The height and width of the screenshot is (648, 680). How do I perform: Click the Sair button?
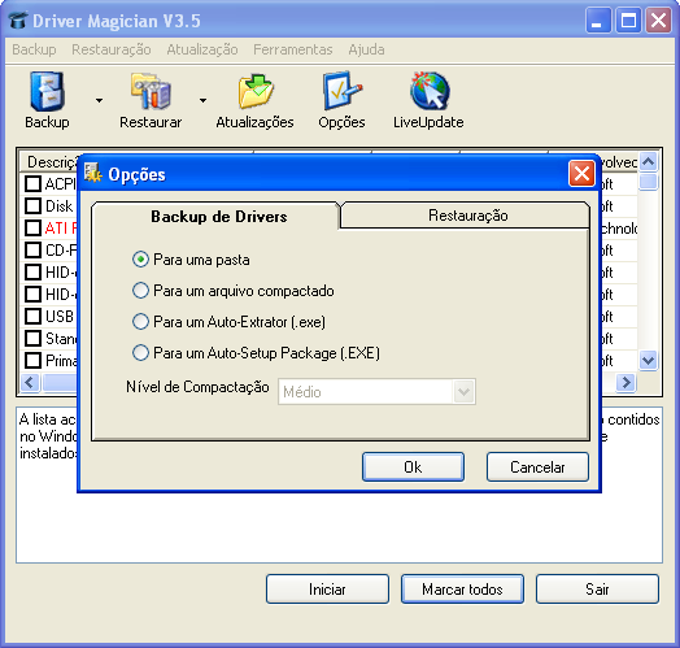[597, 589]
